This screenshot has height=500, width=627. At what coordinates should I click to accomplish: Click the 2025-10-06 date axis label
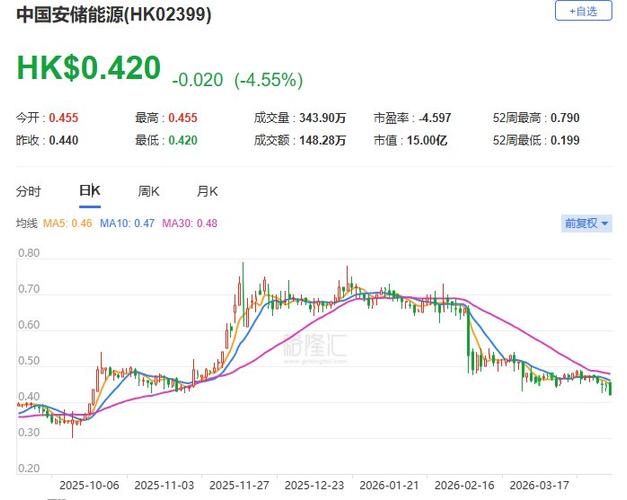[89, 485]
